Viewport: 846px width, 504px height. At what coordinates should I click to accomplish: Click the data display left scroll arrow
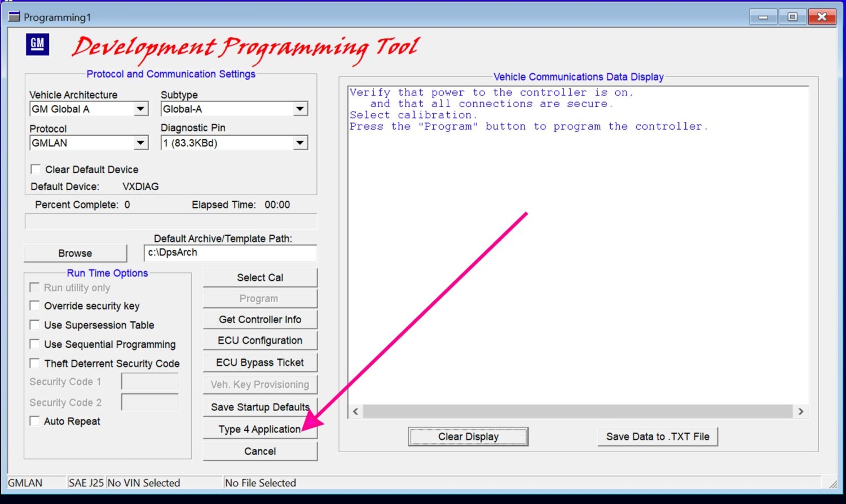tap(355, 412)
